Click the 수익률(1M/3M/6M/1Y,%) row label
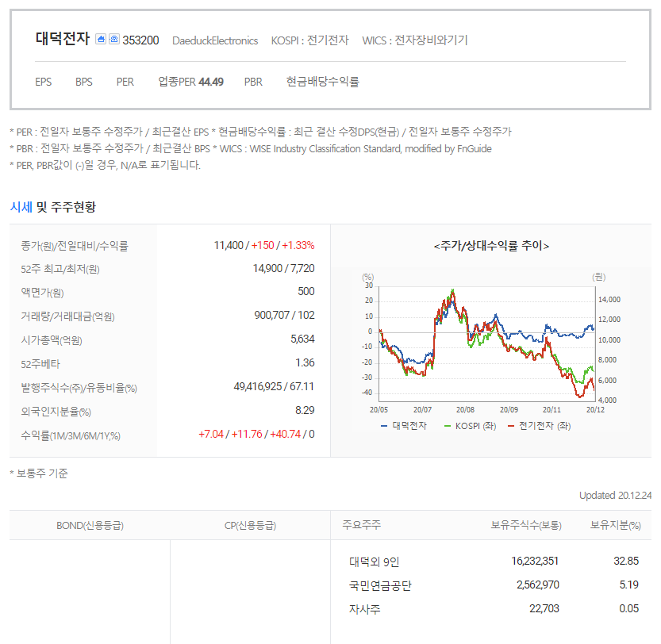 71,435
